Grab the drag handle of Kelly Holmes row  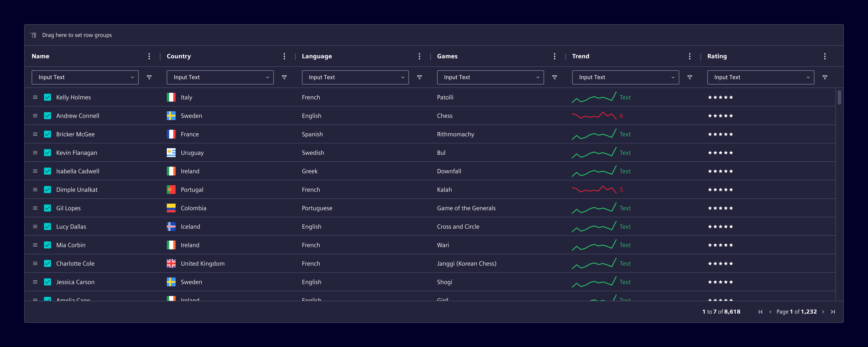coord(35,97)
